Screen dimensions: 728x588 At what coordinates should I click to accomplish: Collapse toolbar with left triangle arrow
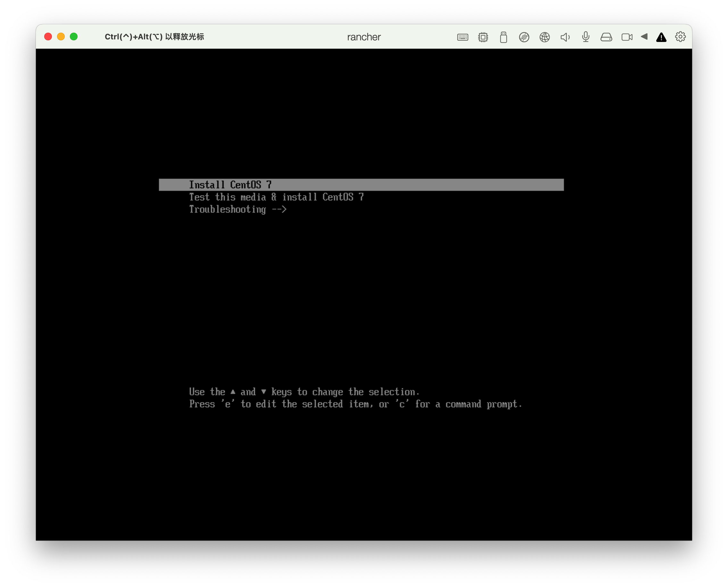pos(644,37)
